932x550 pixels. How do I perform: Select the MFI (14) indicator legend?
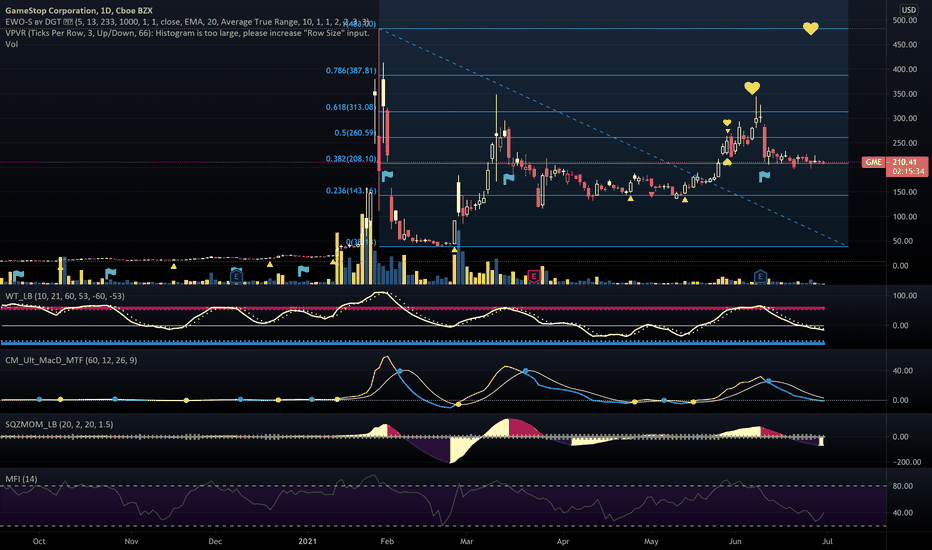(x=21, y=479)
